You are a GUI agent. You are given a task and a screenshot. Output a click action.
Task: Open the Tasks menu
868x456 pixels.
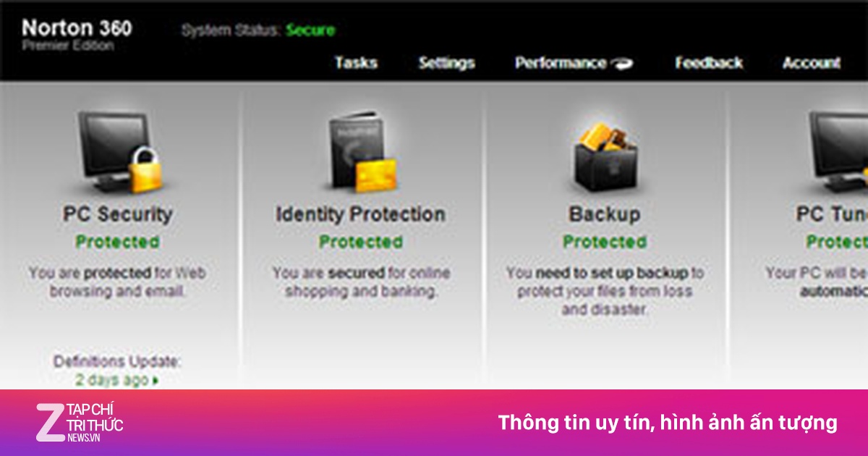pos(356,64)
